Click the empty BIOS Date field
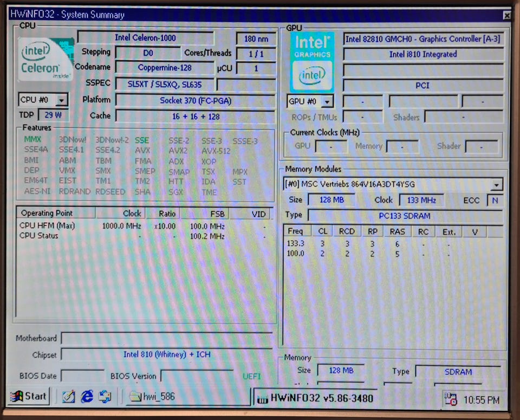 [83, 376]
